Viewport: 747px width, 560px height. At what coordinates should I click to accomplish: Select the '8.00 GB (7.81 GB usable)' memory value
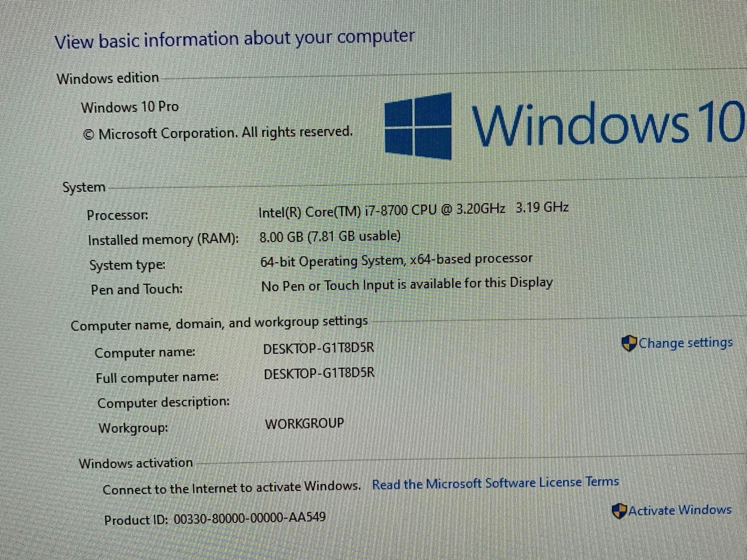click(x=330, y=237)
